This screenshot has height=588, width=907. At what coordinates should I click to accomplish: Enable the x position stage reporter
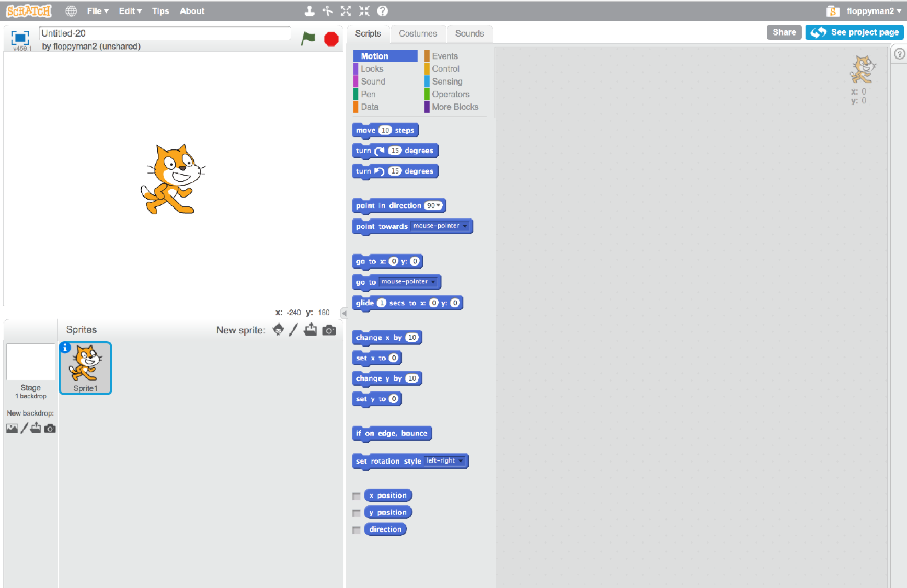357,495
